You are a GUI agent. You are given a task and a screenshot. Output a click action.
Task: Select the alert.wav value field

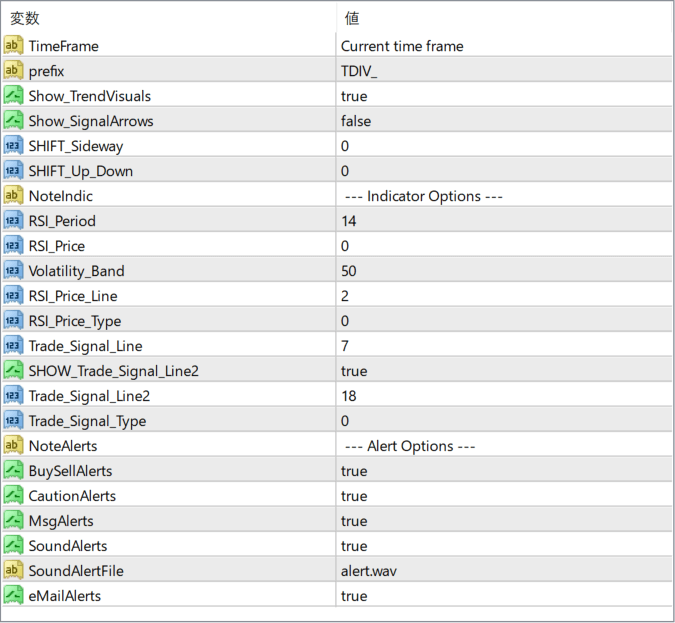(368, 571)
